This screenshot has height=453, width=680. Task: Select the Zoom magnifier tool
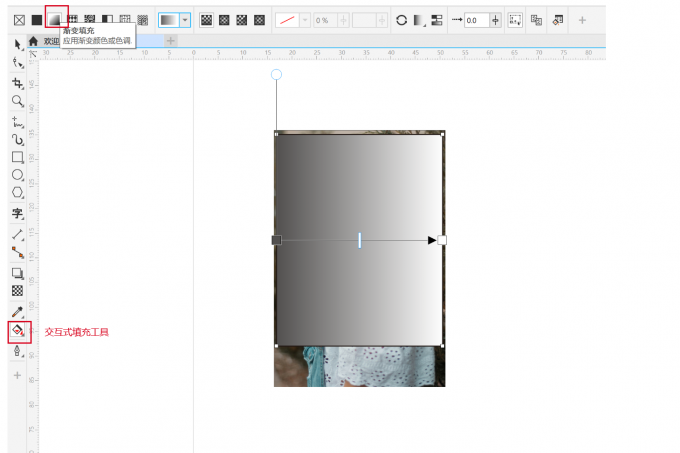click(x=17, y=101)
